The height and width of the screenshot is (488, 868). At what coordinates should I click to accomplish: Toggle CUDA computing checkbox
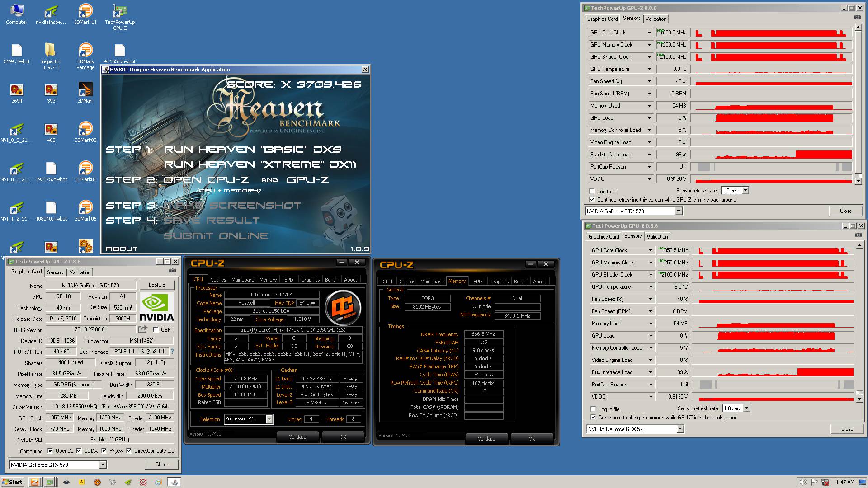[79, 451]
